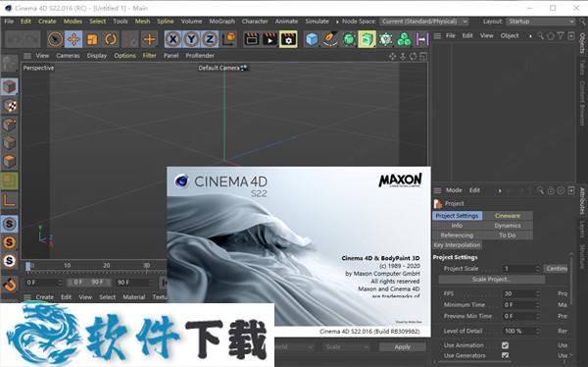Expand Object Manager extra menus arrow
Viewport: 588px width, 367px height.
[530, 36]
